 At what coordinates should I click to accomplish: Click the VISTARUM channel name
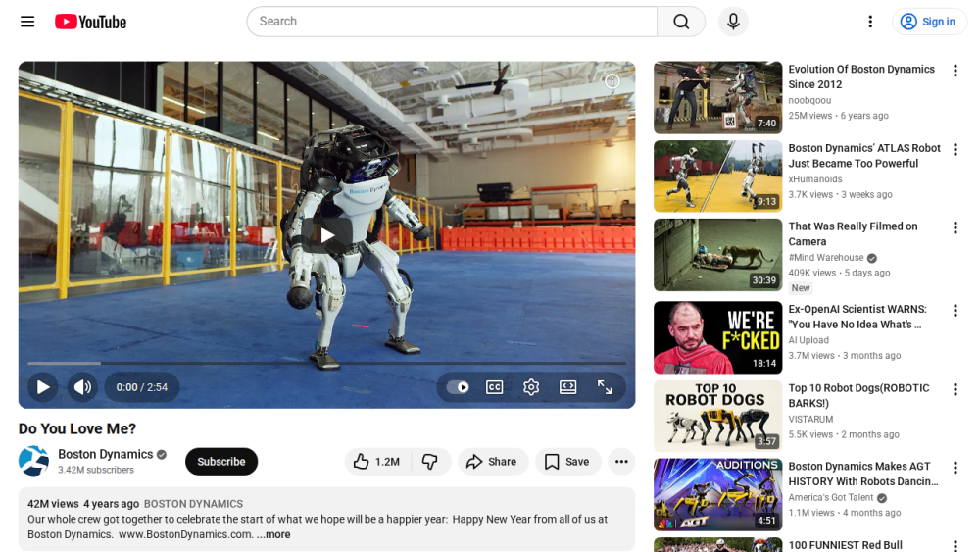coord(810,419)
